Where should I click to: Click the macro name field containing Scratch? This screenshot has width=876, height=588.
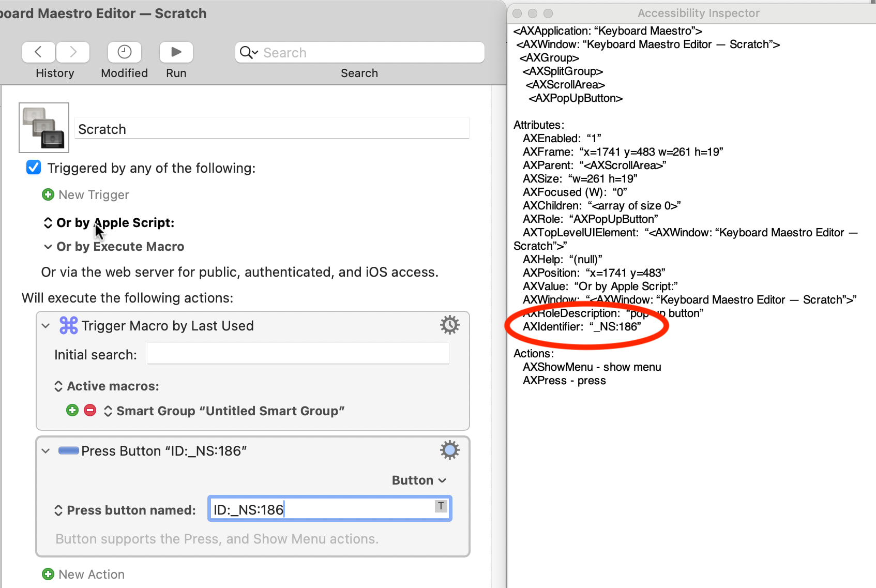tap(272, 128)
